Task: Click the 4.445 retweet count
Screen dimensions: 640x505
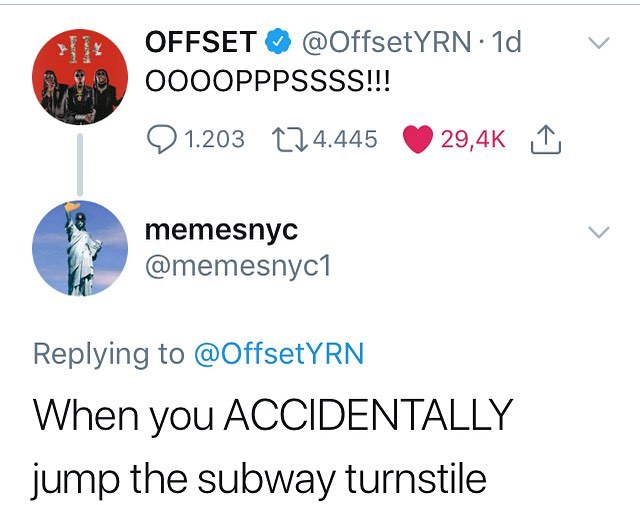Action: [345, 139]
